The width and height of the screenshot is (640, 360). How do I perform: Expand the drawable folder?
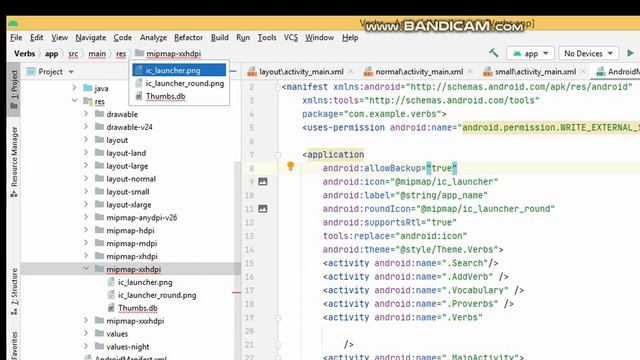pyautogui.click(x=86, y=114)
